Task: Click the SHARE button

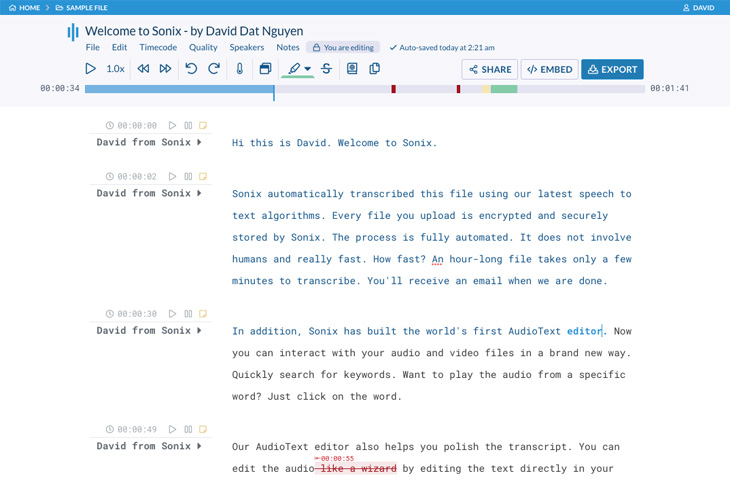Action: click(490, 69)
